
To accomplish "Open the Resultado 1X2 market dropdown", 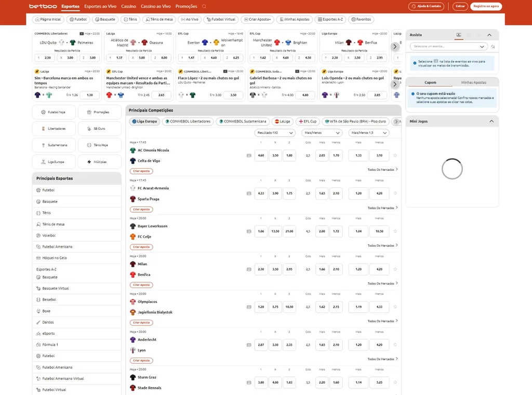I will [275, 133].
